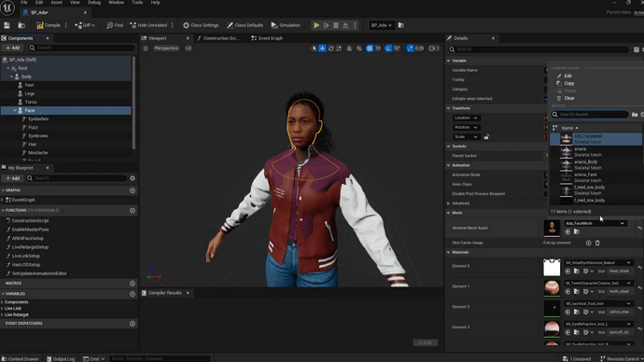The width and height of the screenshot is (644, 362).
Task: Select the translate gizmo tool in viewport
Action: coord(322,49)
